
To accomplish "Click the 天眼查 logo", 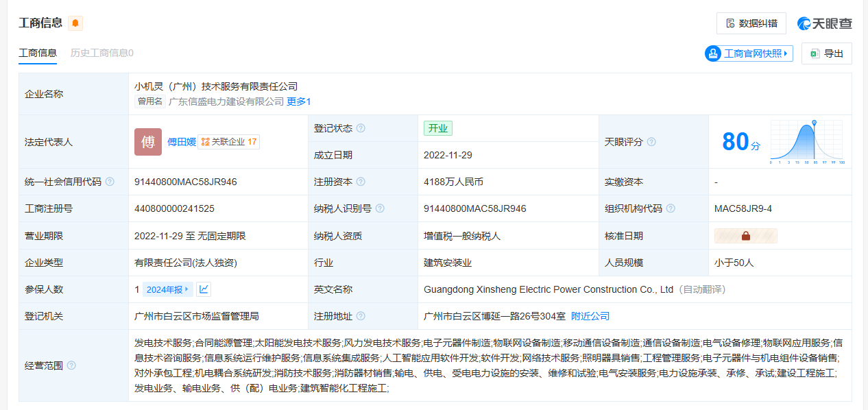I will click(x=825, y=23).
